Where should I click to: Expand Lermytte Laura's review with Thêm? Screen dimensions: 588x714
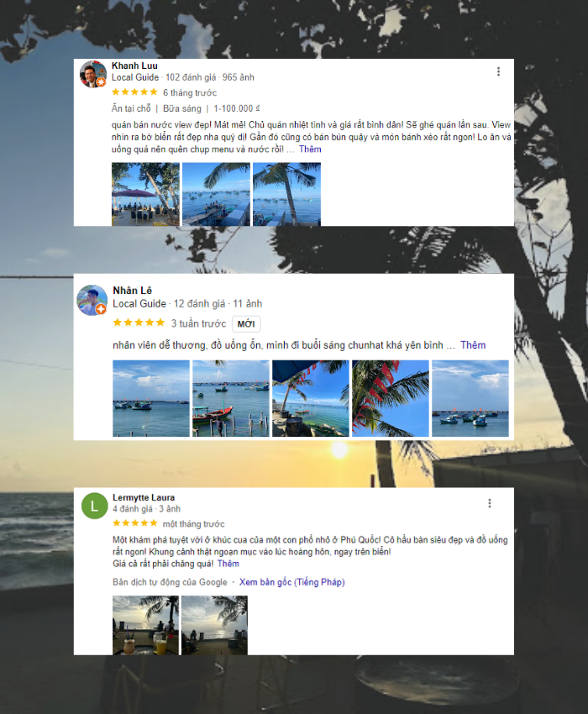pyautogui.click(x=228, y=564)
